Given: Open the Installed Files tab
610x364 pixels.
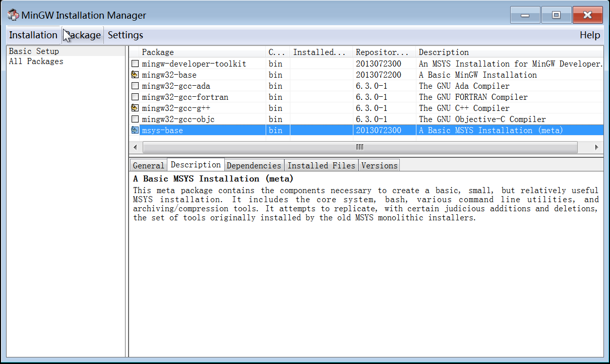Looking at the screenshot, I should (322, 165).
